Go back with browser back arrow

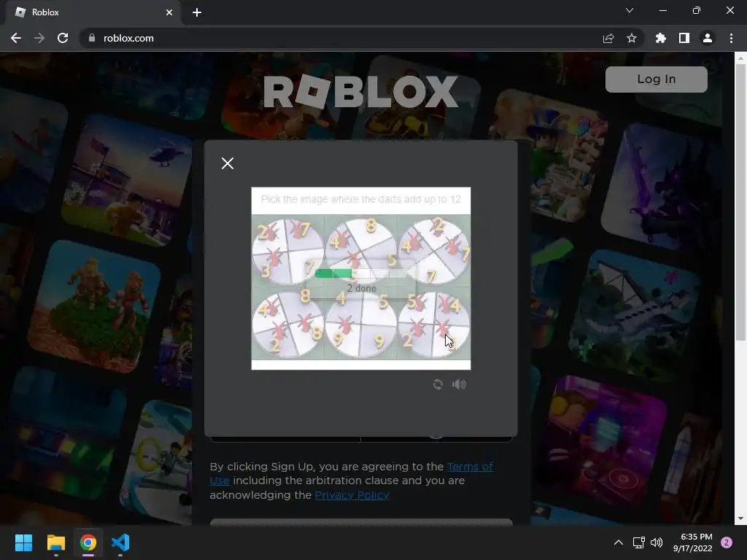pyautogui.click(x=16, y=38)
